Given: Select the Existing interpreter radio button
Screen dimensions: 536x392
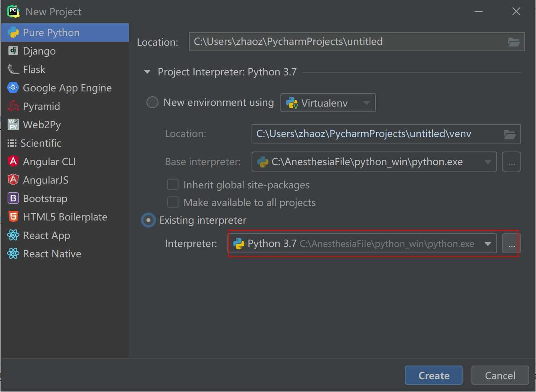Looking at the screenshot, I should [148, 220].
